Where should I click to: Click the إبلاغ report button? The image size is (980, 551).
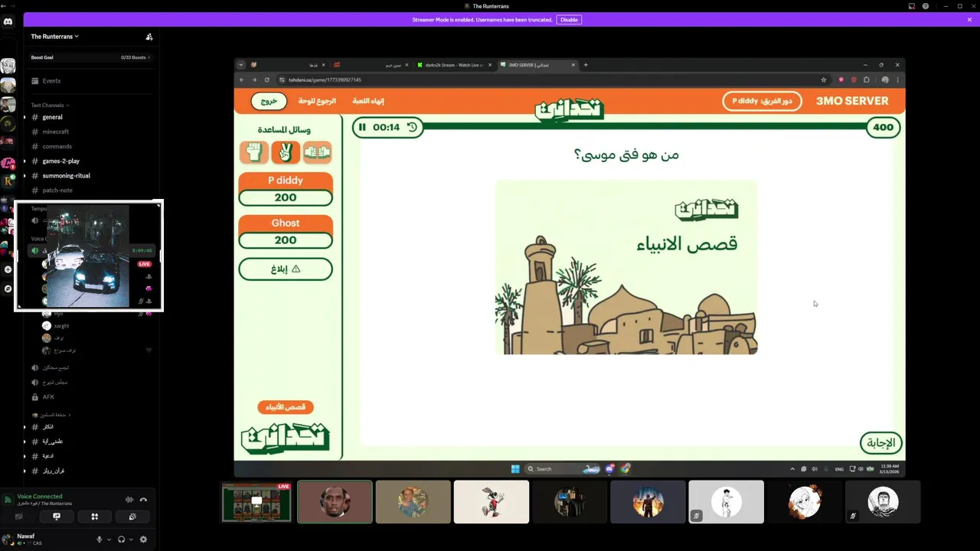coord(286,269)
